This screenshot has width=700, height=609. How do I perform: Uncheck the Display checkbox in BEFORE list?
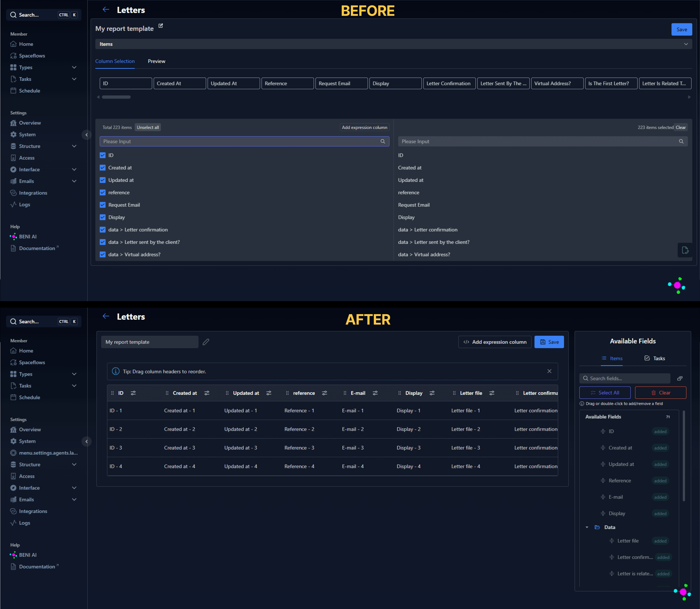[103, 217]
